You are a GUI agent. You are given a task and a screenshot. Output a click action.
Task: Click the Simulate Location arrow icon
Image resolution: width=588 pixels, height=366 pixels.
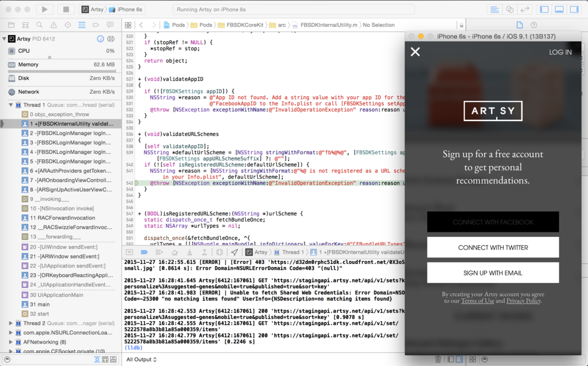pos(234,252)
